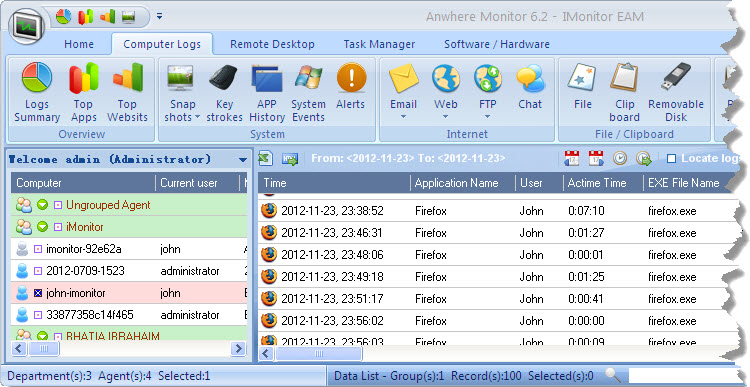750x387 pixels.
Task: Enable the Locate logs checkbox
Action: 671,158
